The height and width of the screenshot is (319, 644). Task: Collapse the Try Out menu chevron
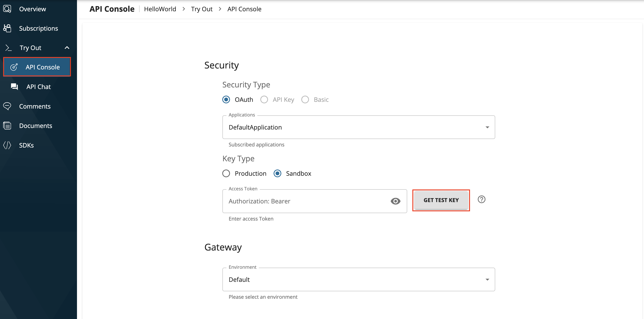(67, 48)
